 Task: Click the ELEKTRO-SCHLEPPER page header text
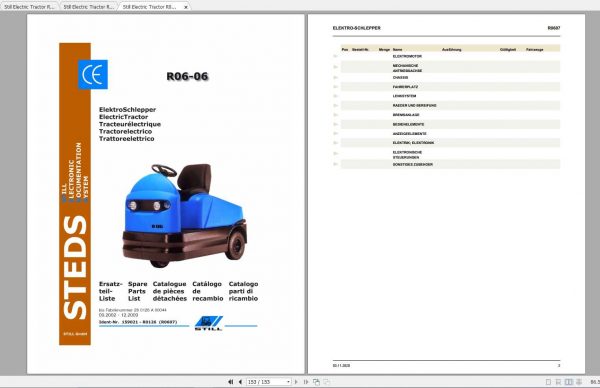point(357,28)
